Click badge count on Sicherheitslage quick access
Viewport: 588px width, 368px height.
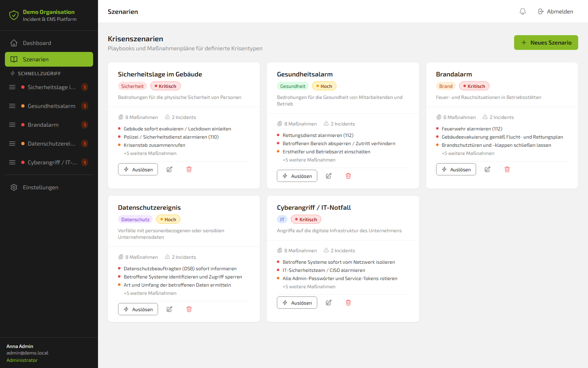point(85,87)
